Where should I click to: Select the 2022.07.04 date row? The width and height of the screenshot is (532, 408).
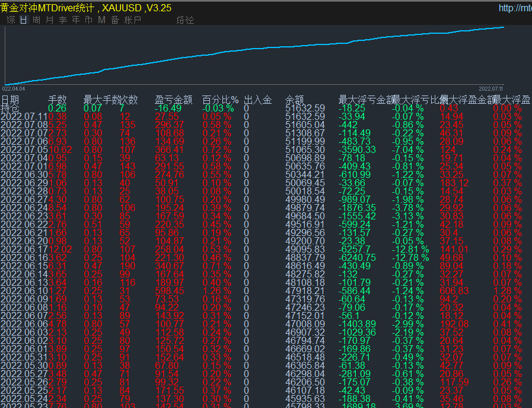pos(24,158)
